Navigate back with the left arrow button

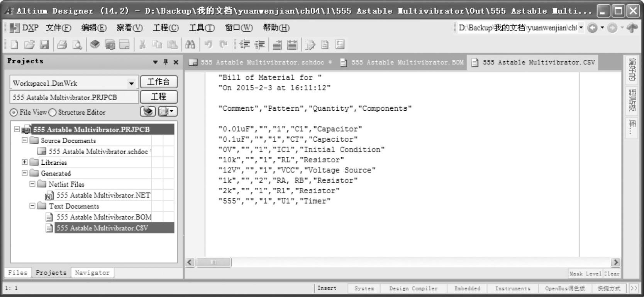(592, 28)
